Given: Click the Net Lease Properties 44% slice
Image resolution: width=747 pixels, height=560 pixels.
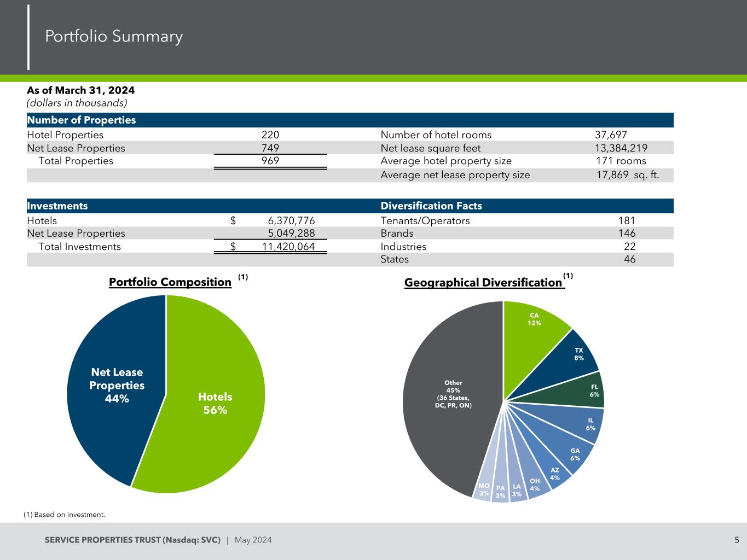Looking at the screenshot, I should coord(117,385).
